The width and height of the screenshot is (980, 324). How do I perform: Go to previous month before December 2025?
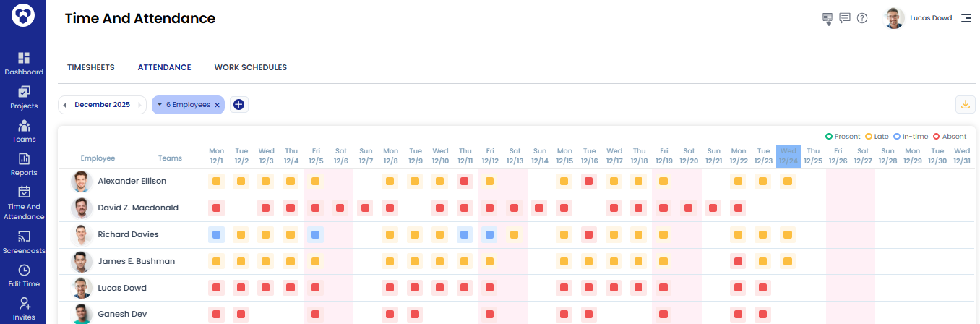tap(65, 105)
